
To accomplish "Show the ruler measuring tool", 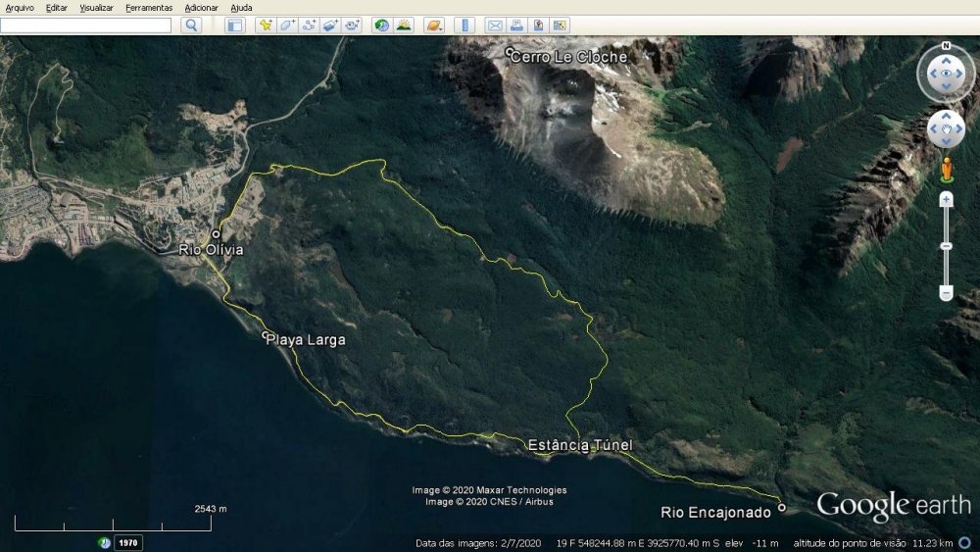I will [x=465, y=25].
